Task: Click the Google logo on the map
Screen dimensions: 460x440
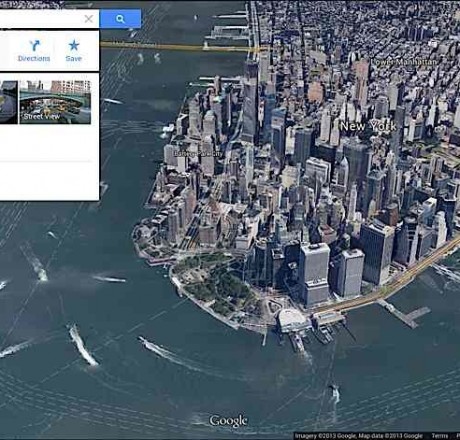Action: pyautogui.click(x=228, y=421)
